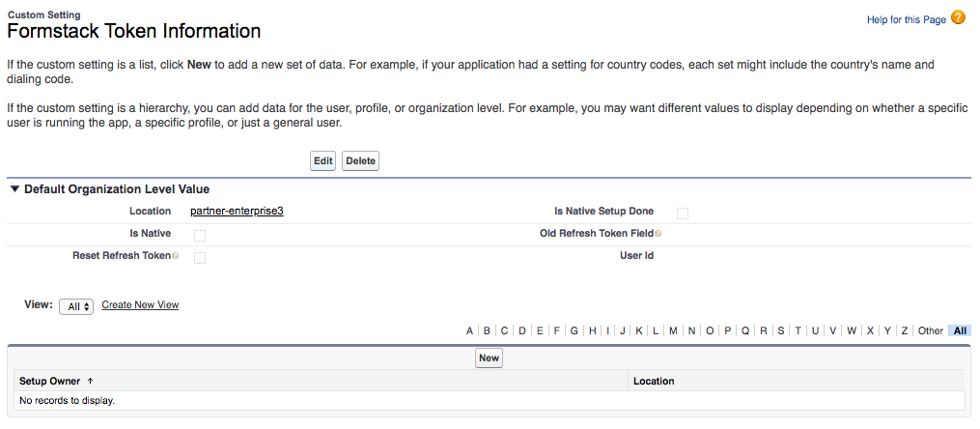Toggle the Is Native Setup Done checkbox

(x=683, y=213)
